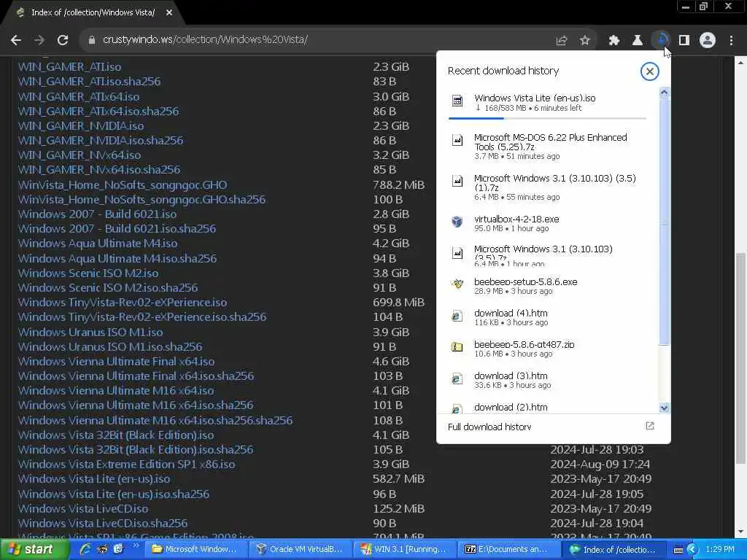Close the Recent download history popup
This screenshot has height=560, width=747.
pyautogui.click(x=649, y=71)
